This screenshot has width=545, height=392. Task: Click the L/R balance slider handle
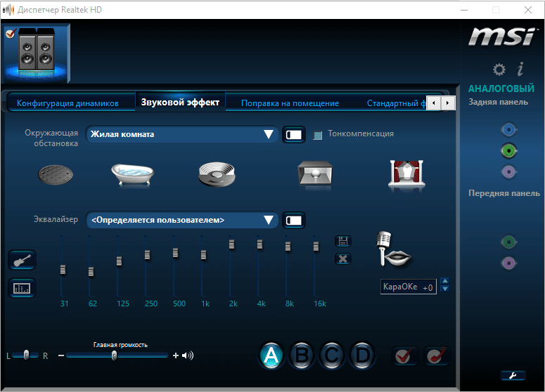point(27,355)
